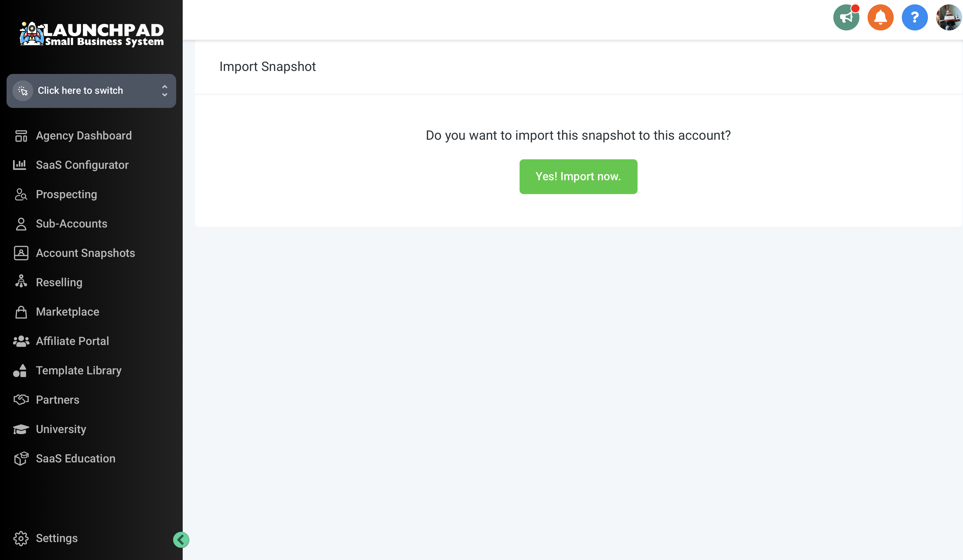The width and height of the screenshot is (963, 560).
Task: Click the SaaS Configurator chart icon
Action: pos(20,165)
